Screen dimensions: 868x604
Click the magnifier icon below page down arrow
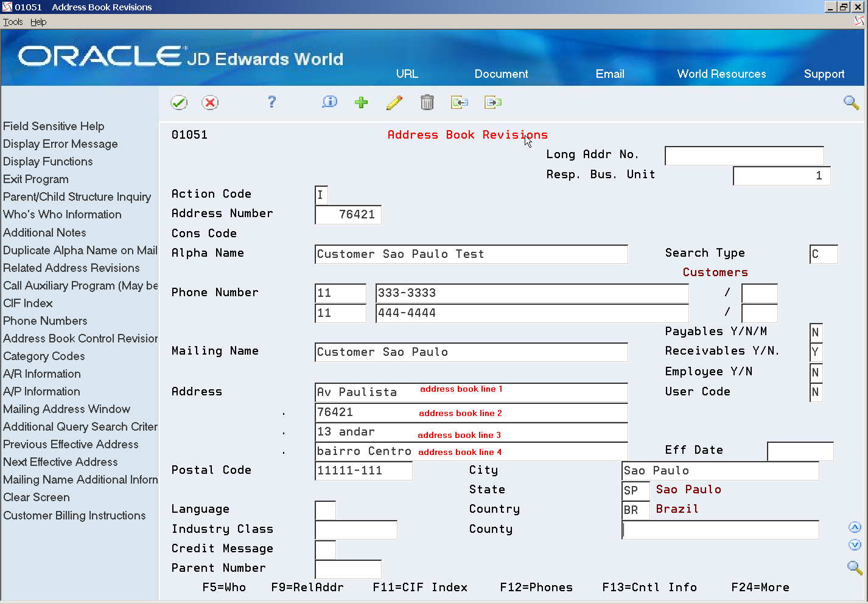(x=855, y=568)
